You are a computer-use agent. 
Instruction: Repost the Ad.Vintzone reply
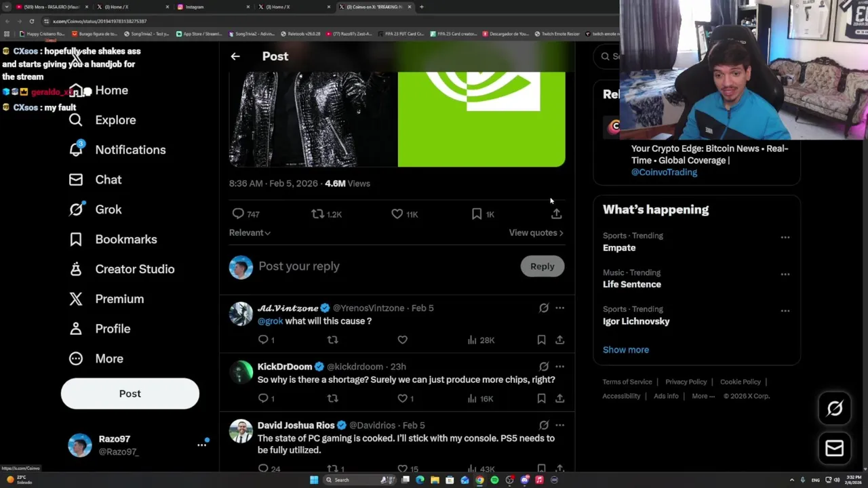pos(332,340)
